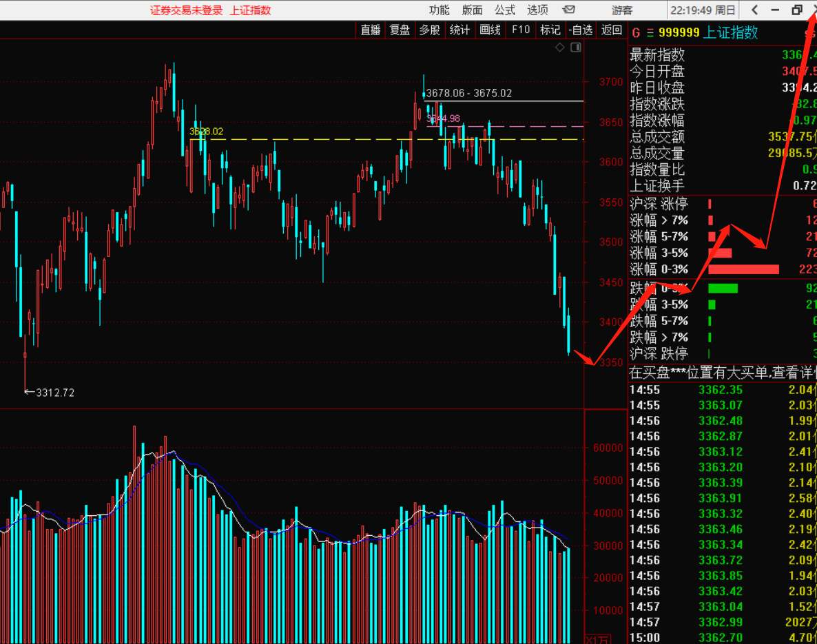The image size is (817, 644).
Task: Click the diamond icon above the chart
Action: click(x=560, y=48)
